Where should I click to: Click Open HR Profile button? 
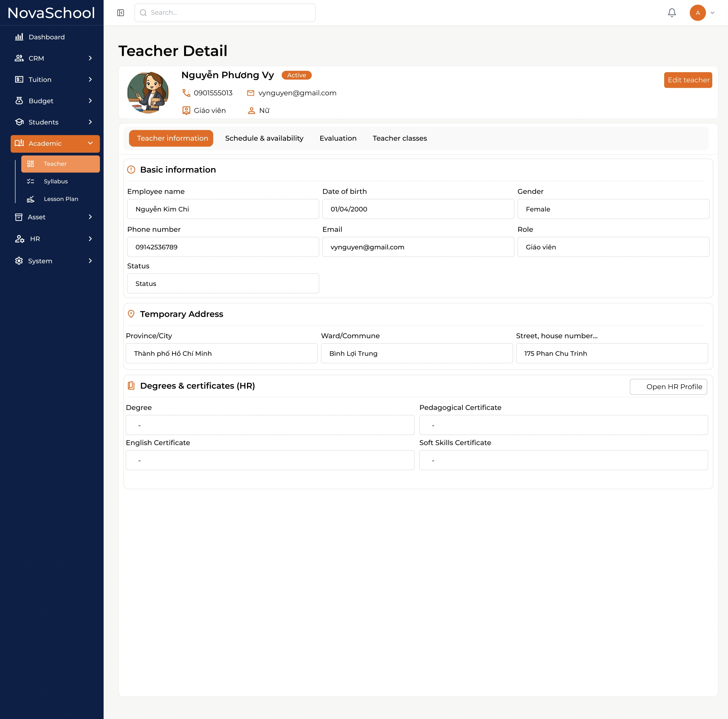(x=668, y=387)
